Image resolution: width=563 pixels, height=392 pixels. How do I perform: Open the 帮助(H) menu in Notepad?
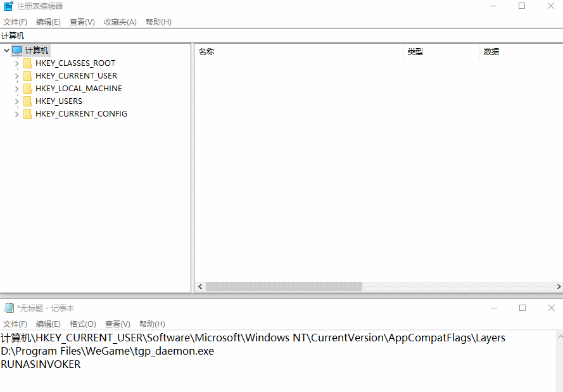(152, 324)
